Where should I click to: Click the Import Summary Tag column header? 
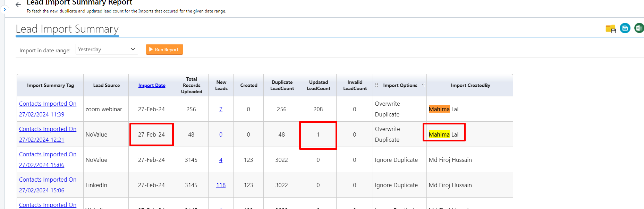tap(50, 85)
